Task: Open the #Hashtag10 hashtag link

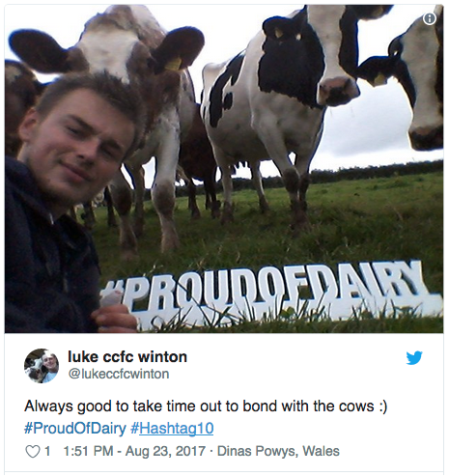Action: coord(172,429)
